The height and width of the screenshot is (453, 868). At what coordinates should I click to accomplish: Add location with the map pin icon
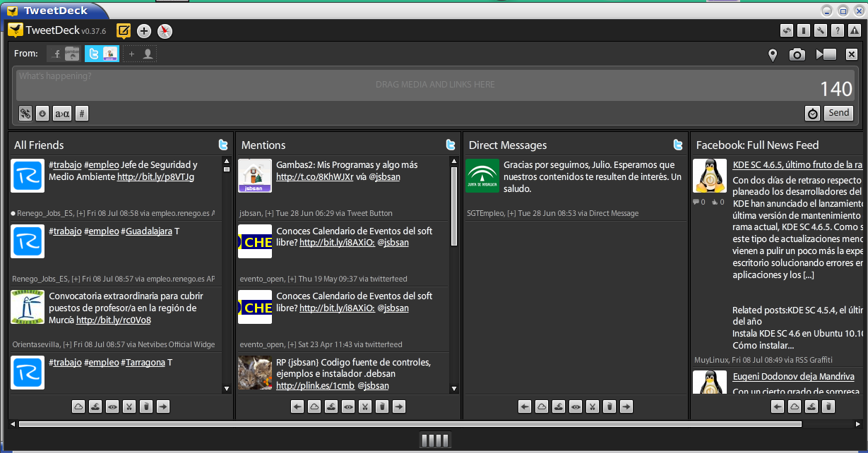pos(773,54)
